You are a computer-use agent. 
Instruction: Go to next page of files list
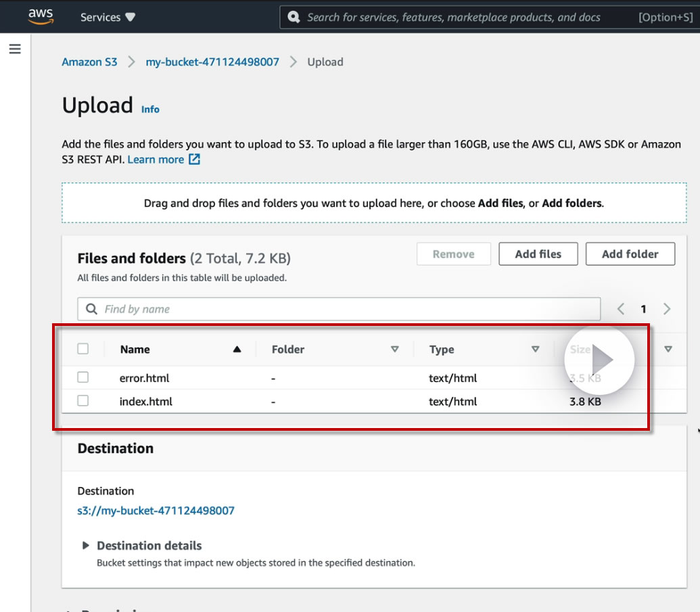click(667, 309)
